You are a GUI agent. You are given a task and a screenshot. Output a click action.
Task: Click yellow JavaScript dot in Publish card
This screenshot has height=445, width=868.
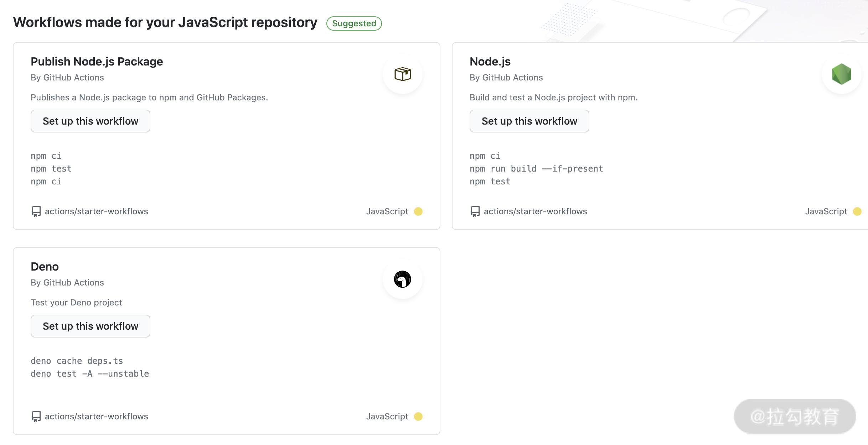point(418,211)
